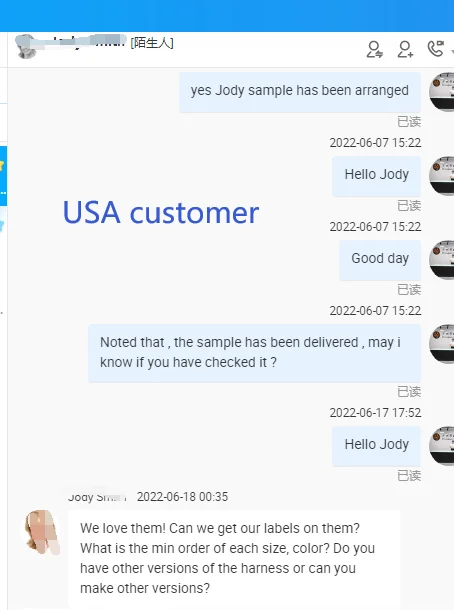This screenshot has width=454, height=610.
Task: Select the 'yes Jody sample has been arranged' bubble
Action: (300, 92)
